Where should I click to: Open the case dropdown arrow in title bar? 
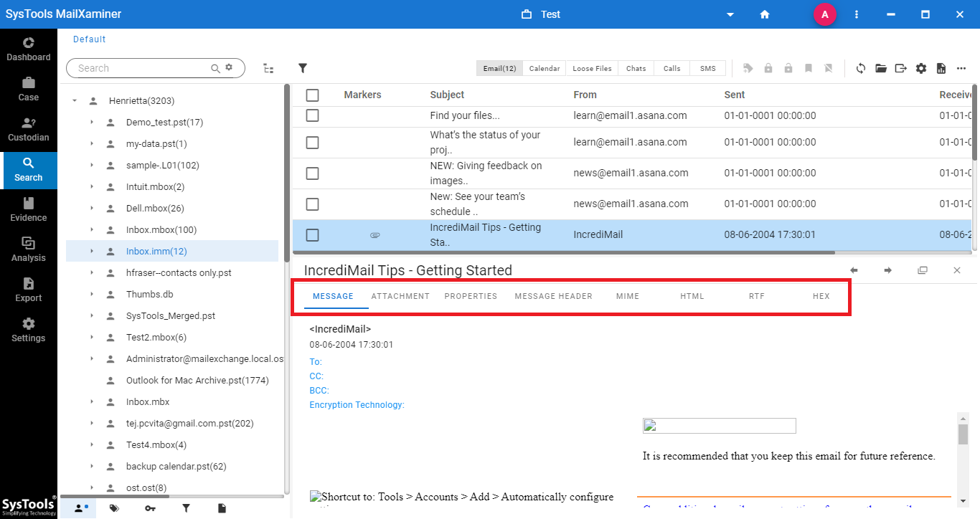click(x=730, y=14)
